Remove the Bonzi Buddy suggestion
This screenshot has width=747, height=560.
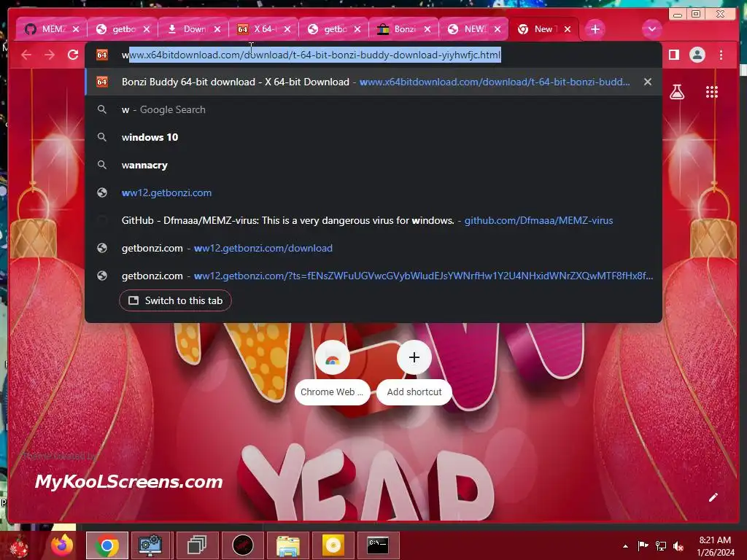pyautogui.click(x=648, y=82)
